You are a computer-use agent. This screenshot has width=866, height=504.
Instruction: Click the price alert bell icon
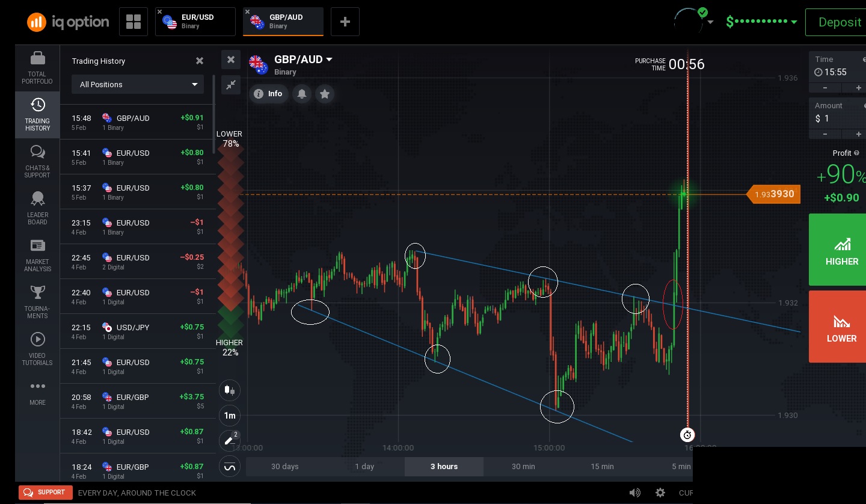[x=302, y=94]
